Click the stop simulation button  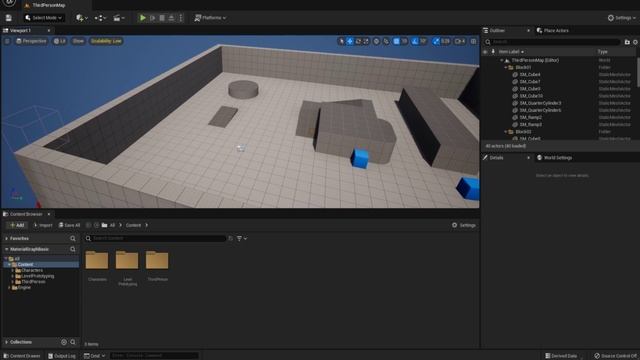click(162, 18)
